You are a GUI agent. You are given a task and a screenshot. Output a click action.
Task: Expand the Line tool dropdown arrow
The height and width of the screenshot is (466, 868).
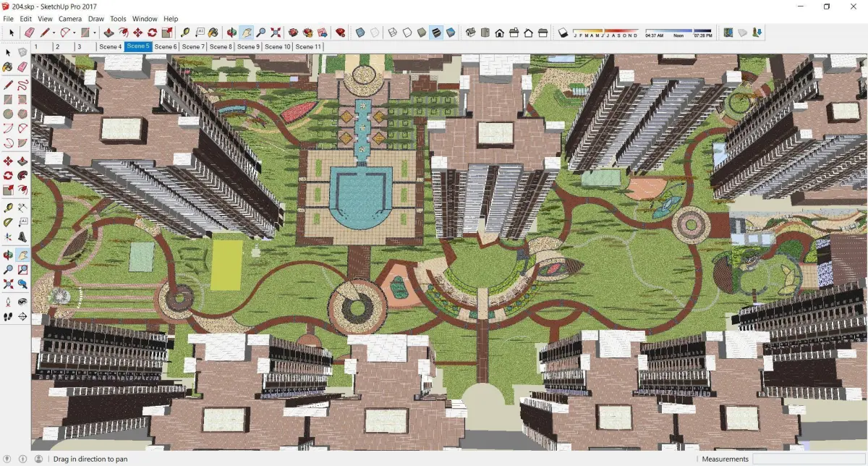[x=54, y=33]
